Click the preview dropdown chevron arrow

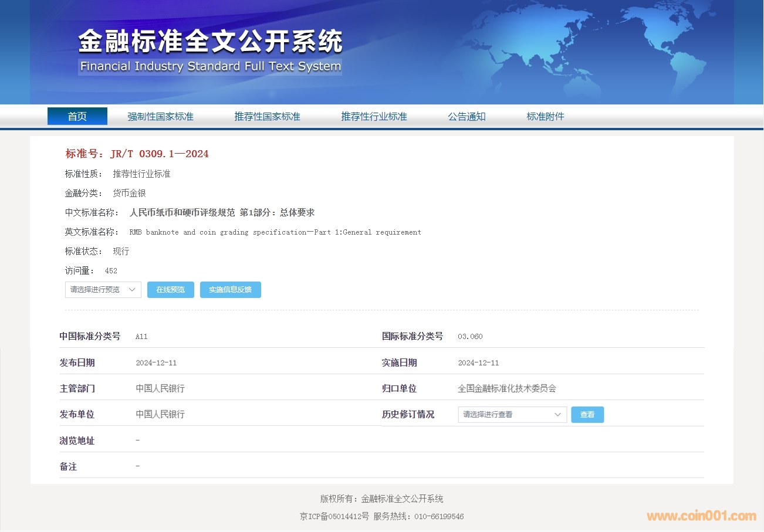pos(132,290)
